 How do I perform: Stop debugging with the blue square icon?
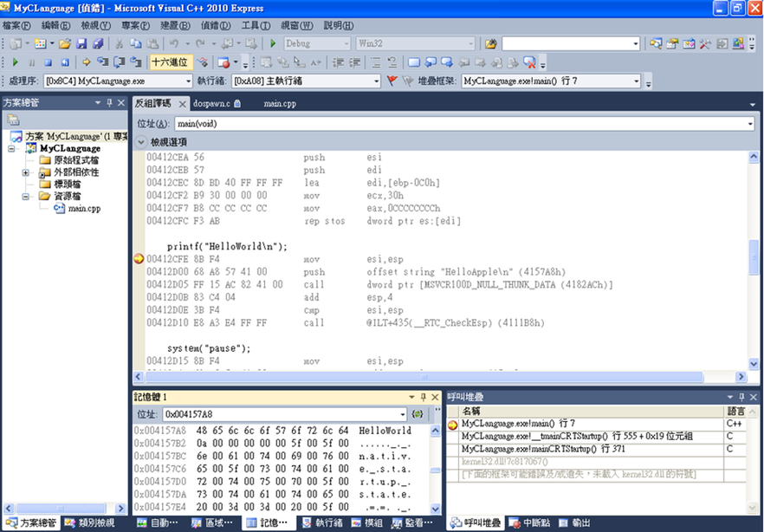pyautogui.click(x=48, y=62)
